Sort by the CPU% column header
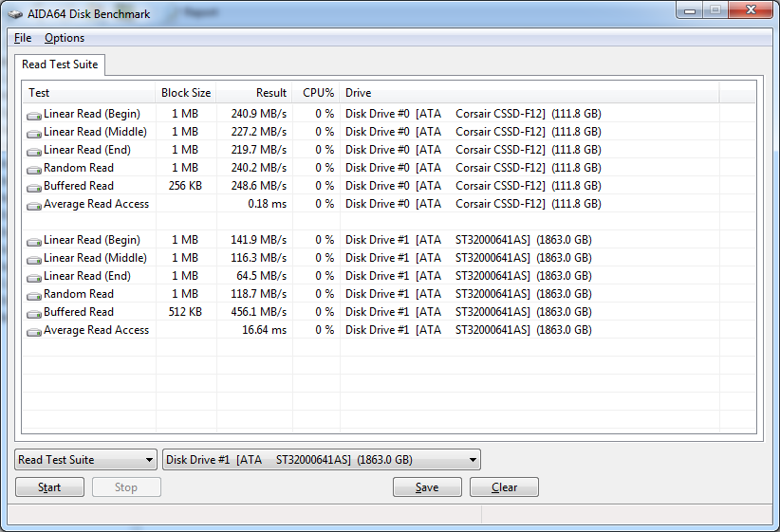Image resolution: width=780 pixels, height=532 pixels. (x=316, y=93)
